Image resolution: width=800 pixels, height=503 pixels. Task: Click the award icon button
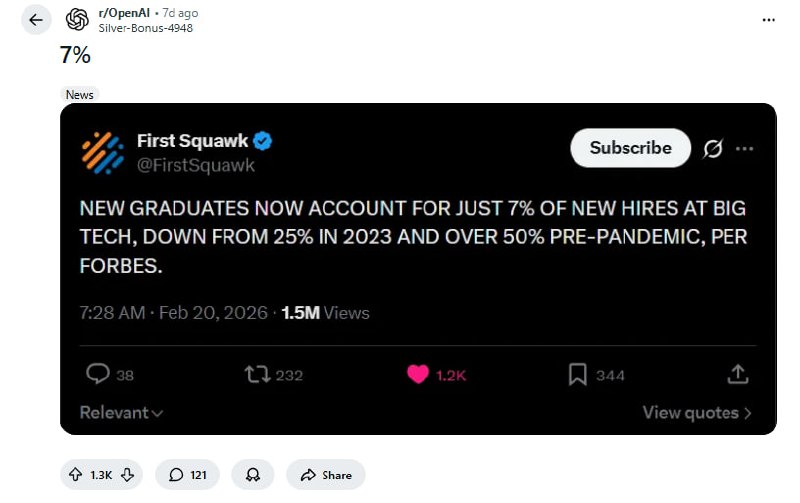[x=252, y=475]
